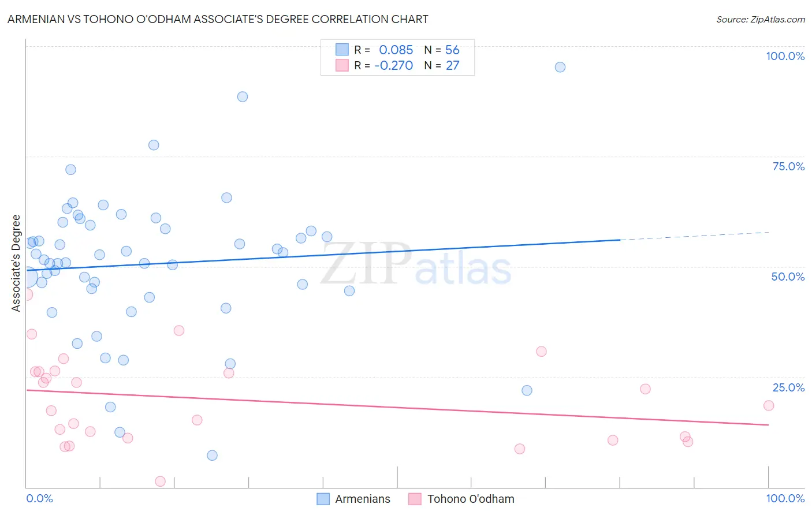Select the Tohono O'odham legend label
Screen dimensions: 812x515
pos(471,499)
